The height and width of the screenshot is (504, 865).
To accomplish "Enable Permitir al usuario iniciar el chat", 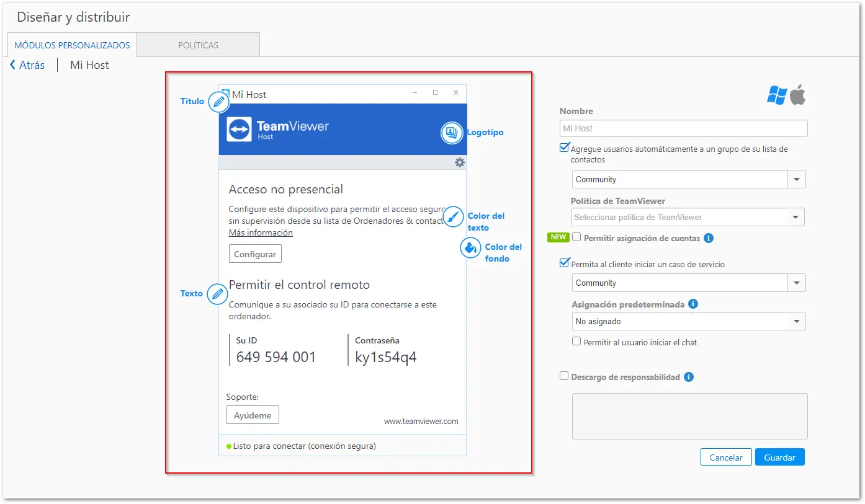I will click(x=576, y=341).
